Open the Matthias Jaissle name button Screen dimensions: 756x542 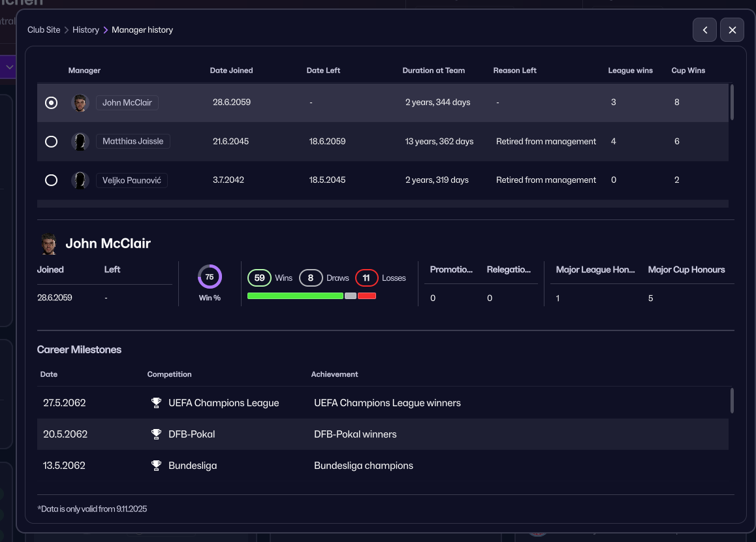(x=133, y=141)
